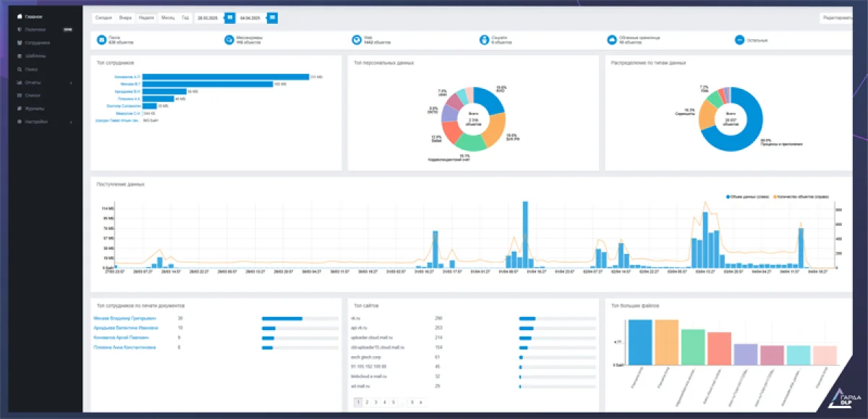Image resolution: width=868 pixels, height=419 pixels.
Task: Switch to the Месяц period tab
Action: [168, 17]
